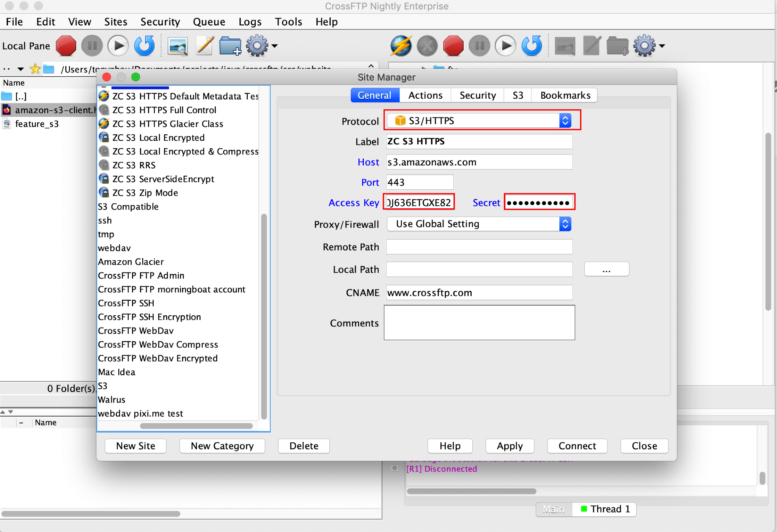Click the new folder icon on remote toolbar
This screenshot has height=532, width=777.
click(x=617, y=46)
